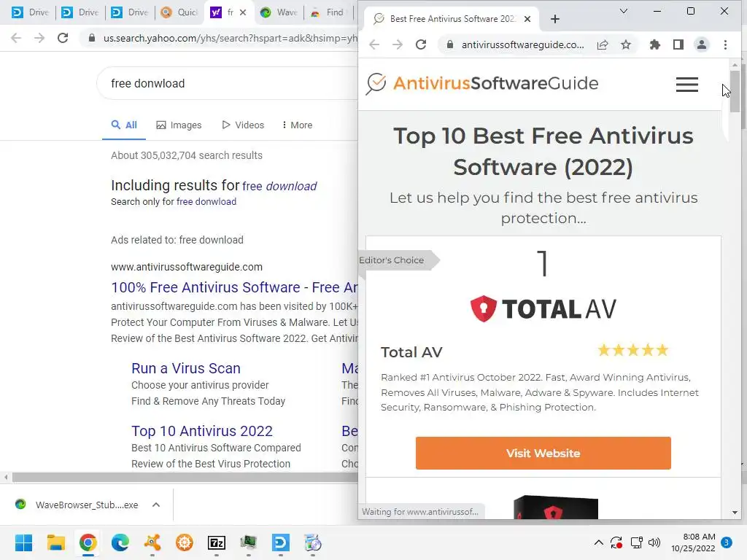The height and width of the screenshot is (560, 747).
Task: Show hidden system tray icons
Action: 598,542
